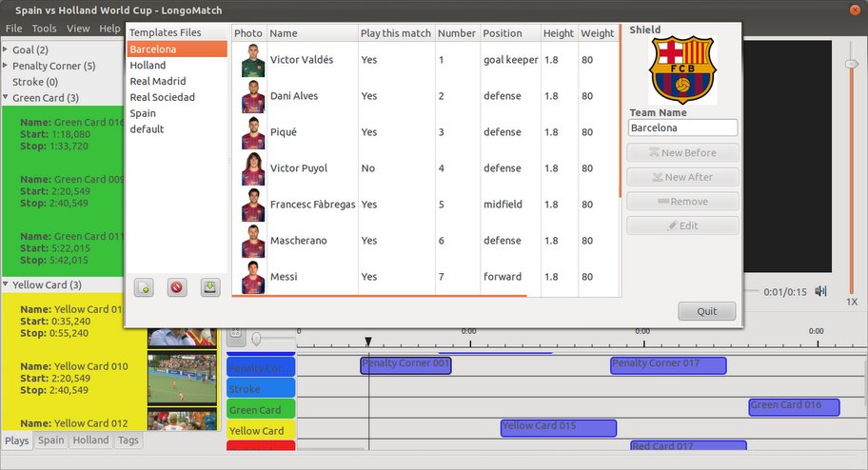Click the save template download icon
Screen dimensions: 868x470
point(209,287)
